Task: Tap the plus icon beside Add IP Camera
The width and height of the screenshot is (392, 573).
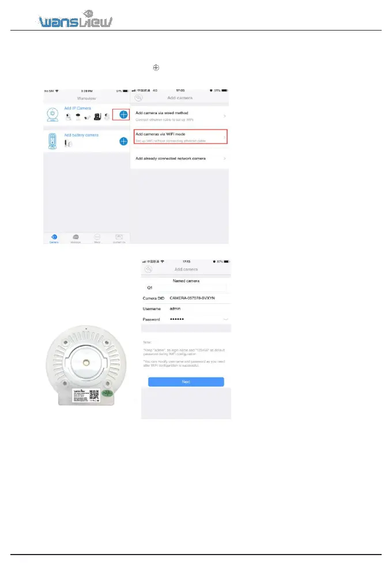Action: pos(123,115)
